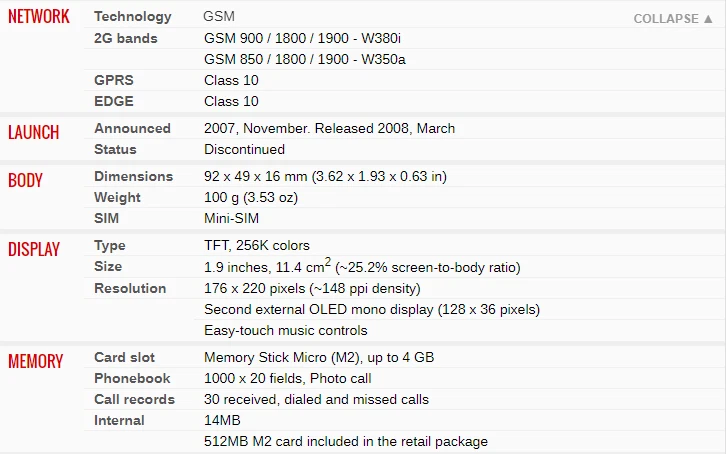Open the GPRS glossary link

pos(113,80)
